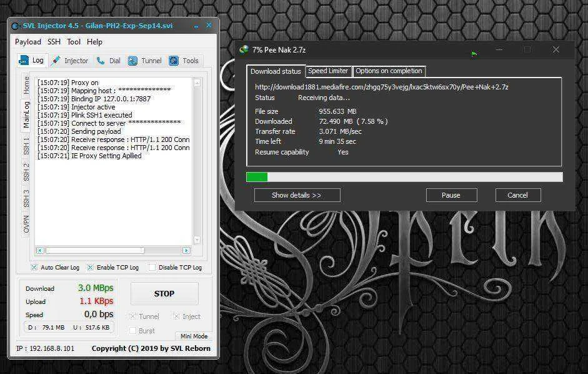Screen dimensions: 588x374
Task: Cancel the Pee Nak download
Action: pos(517,195)
